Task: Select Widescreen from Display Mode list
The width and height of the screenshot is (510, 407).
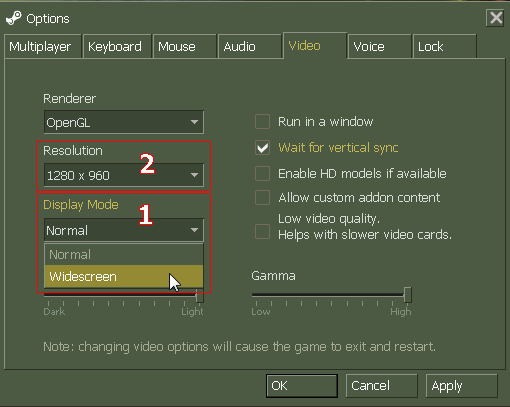Action: pyautogui.click(x=124, y=276)
